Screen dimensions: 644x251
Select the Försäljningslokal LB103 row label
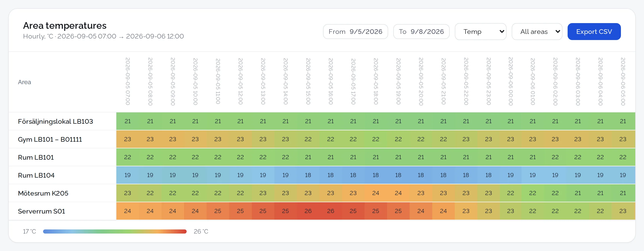55,121
